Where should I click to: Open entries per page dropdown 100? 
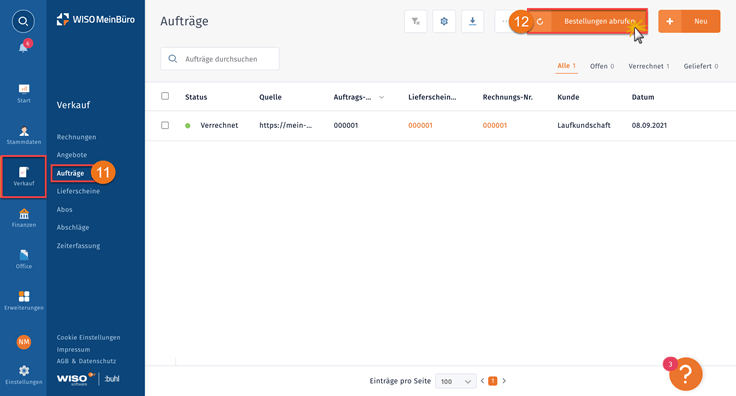coord(455,381)
